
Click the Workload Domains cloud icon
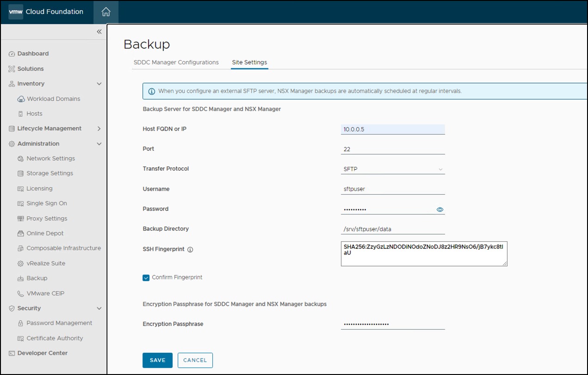pyautogui.click(x=21, y=99)
